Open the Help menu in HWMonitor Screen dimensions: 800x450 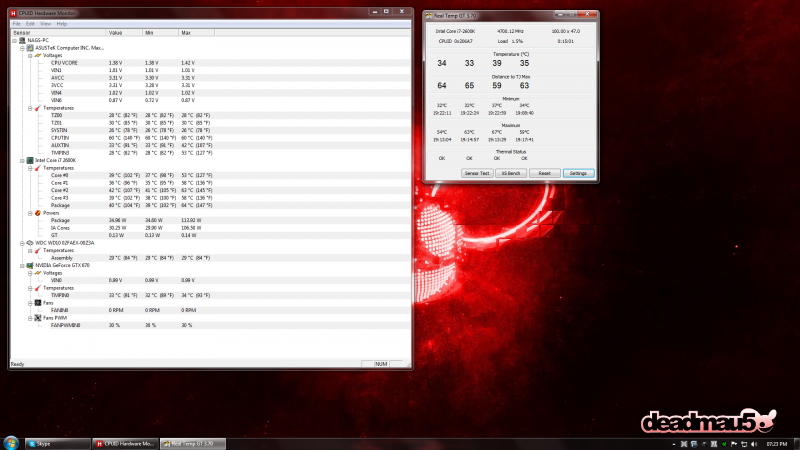coord(62,24)
